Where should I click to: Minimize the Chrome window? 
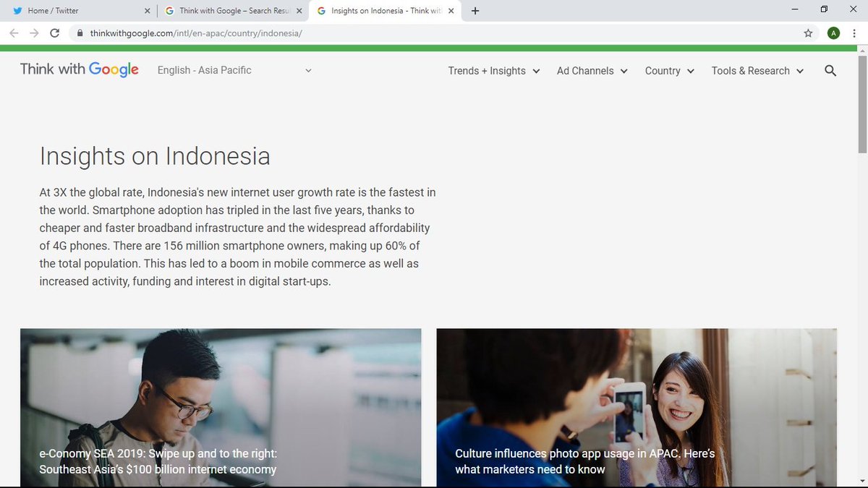click(x=795, y=10)
